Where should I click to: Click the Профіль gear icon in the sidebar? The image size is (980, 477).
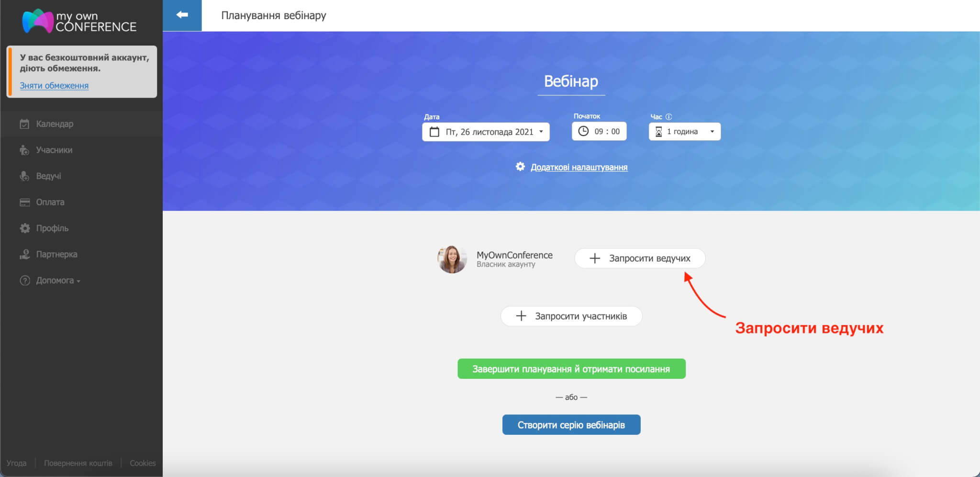click(x=24, y=228)
